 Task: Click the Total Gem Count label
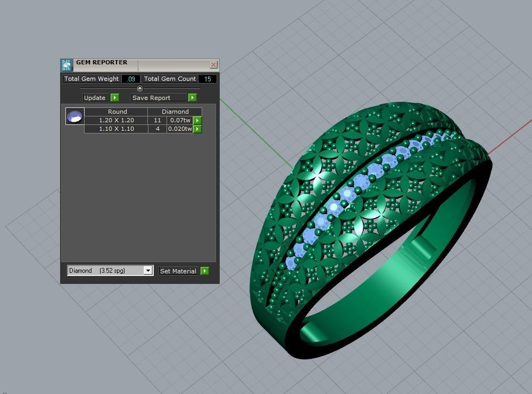tap(170, 79)
